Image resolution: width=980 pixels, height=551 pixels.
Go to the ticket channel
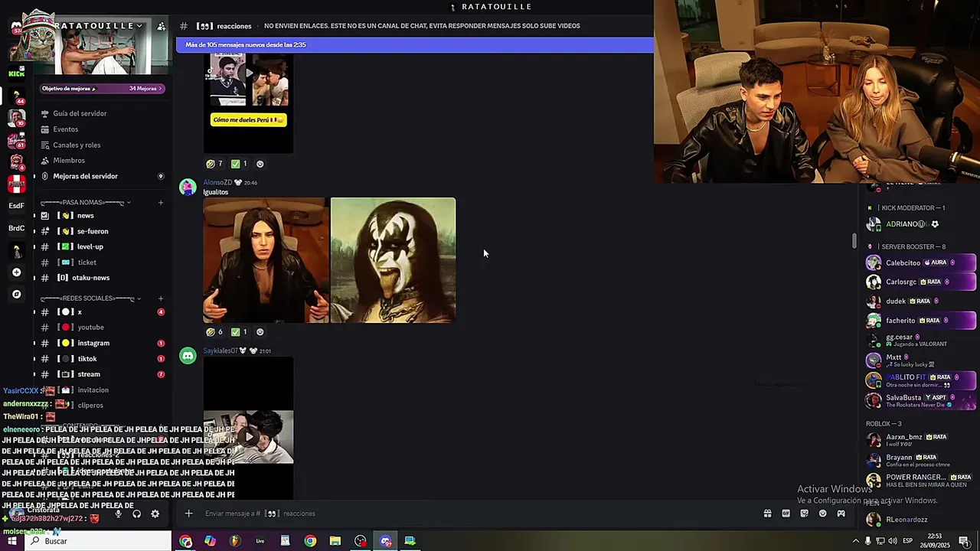pos(87,262)
